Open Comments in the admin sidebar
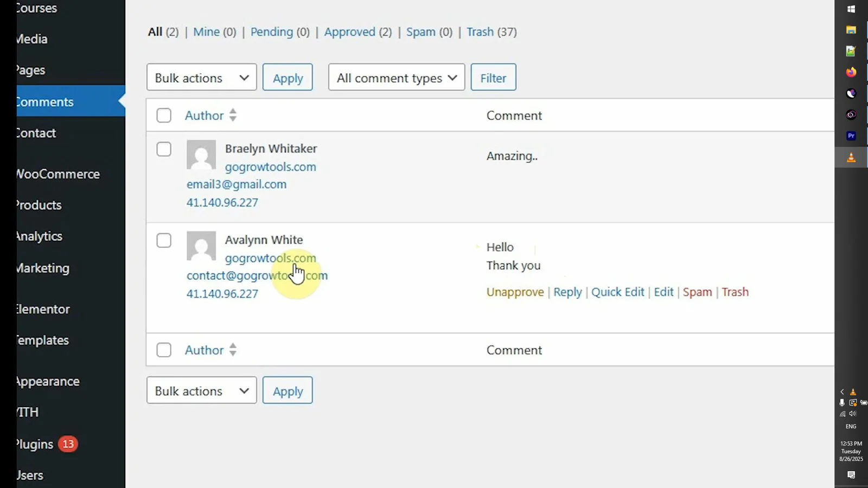Viewport: 868px width, 488px height. (71, 101)
